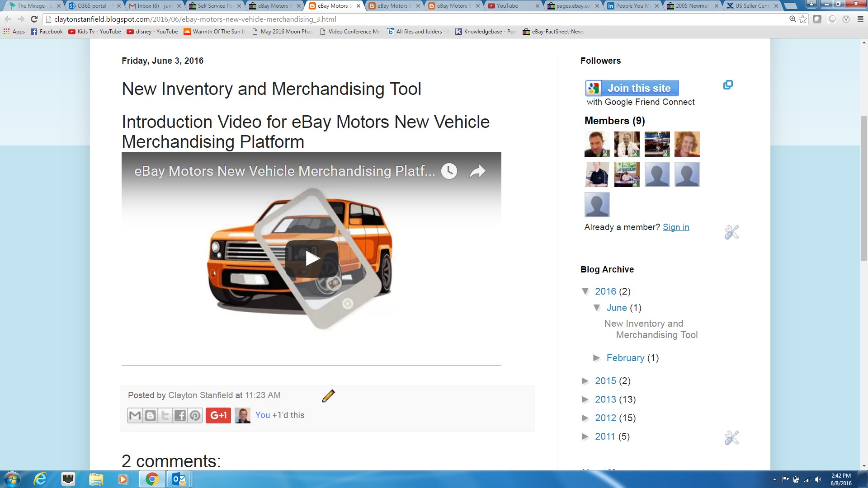The height and width of the screenshot is (488, 868).
Task: Open the Chrome menu hamburger icon
Action: point(860,19)
